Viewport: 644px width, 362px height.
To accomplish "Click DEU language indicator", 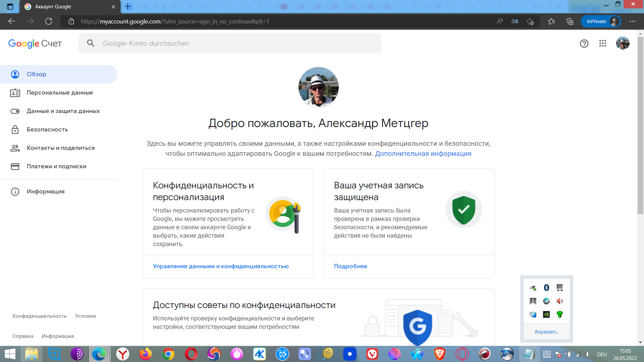I will (x=602, y=354).
